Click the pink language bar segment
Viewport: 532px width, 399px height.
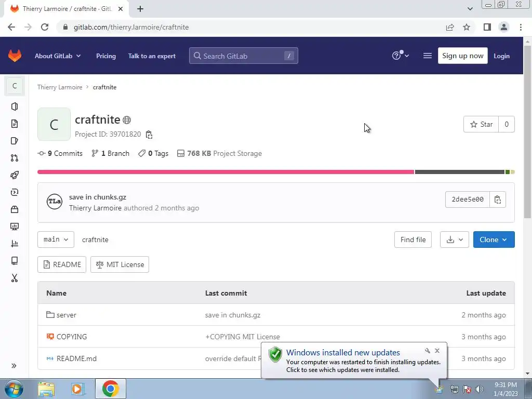[225, 172]
